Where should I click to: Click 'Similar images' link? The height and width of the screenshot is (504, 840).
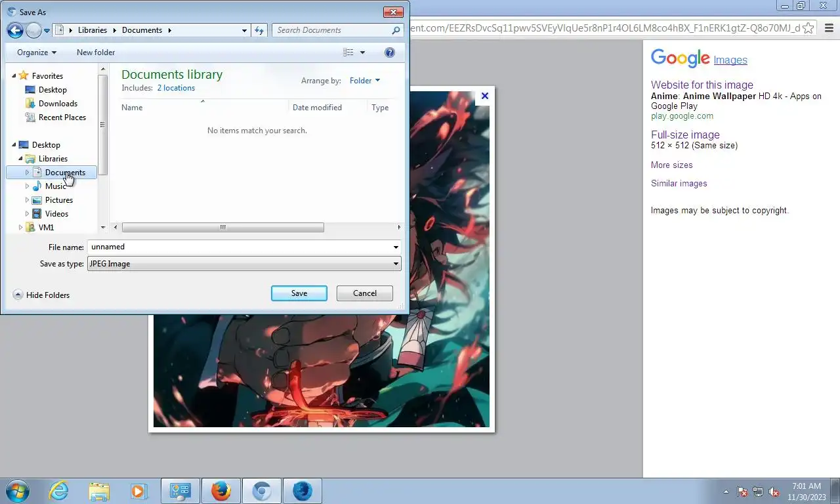click(679, 184)
